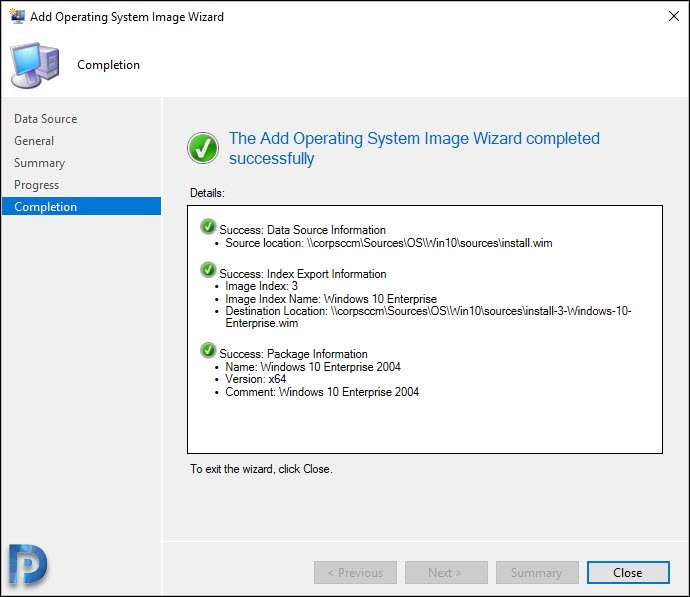Click 'Success: Index Export Information' heading
This screenshot has height=597, width=690.
point(303,274)
